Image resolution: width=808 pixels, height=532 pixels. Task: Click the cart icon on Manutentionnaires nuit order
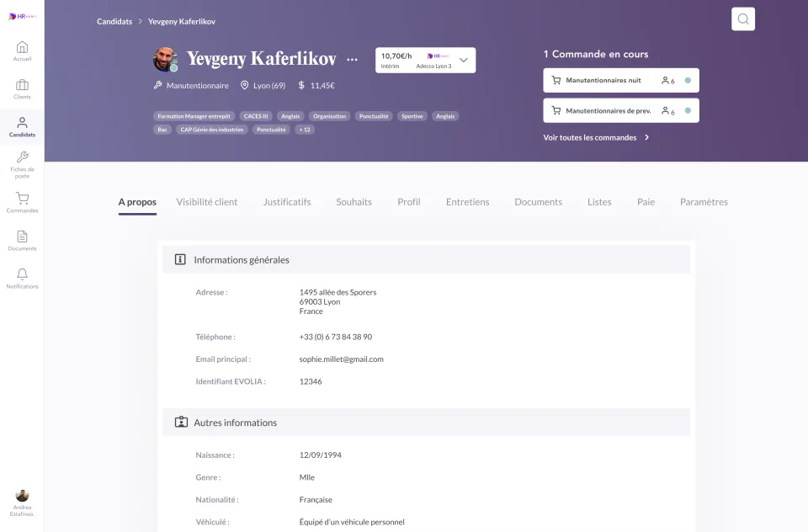pyautogui.click(x=556, y=80)
